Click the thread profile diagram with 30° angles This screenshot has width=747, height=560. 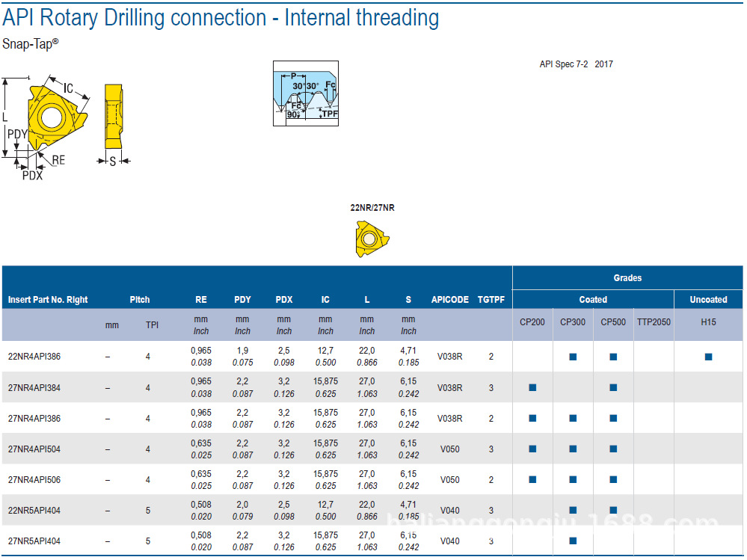point(306,93)
